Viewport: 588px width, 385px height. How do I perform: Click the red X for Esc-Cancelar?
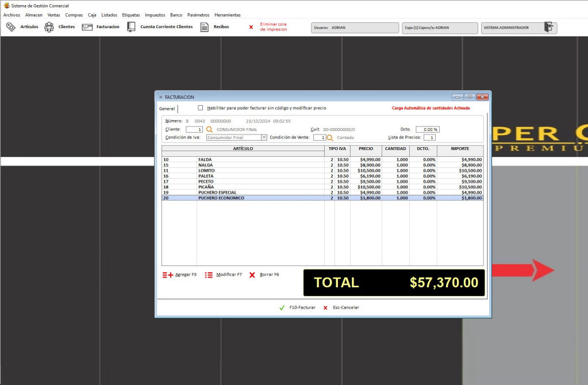tap(325, 308)
